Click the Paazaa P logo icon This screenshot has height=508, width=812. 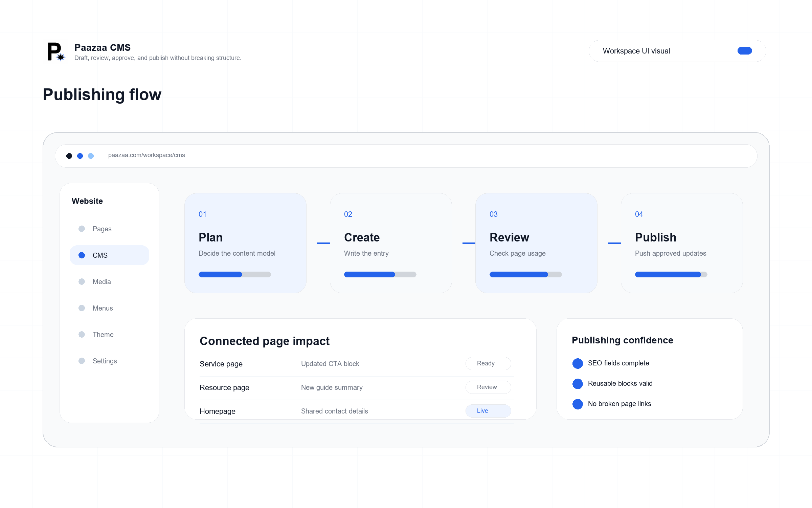[56, 51]
